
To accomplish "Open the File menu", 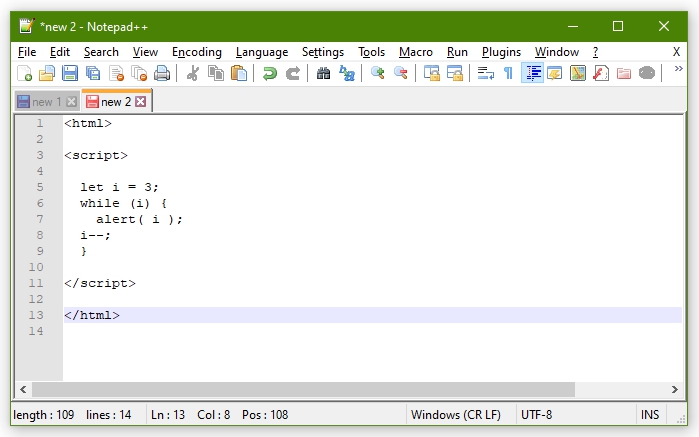I will [27, 52].
